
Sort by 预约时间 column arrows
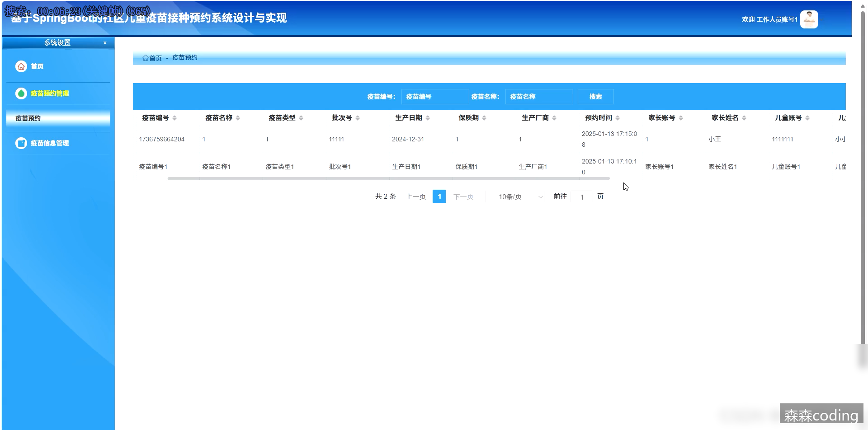point(618,118)
